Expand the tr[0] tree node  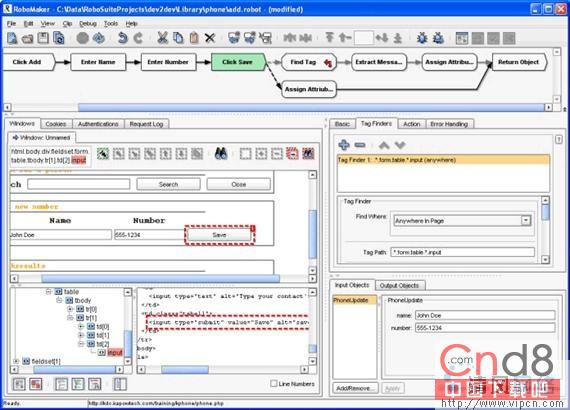click(x=71, y=309)
